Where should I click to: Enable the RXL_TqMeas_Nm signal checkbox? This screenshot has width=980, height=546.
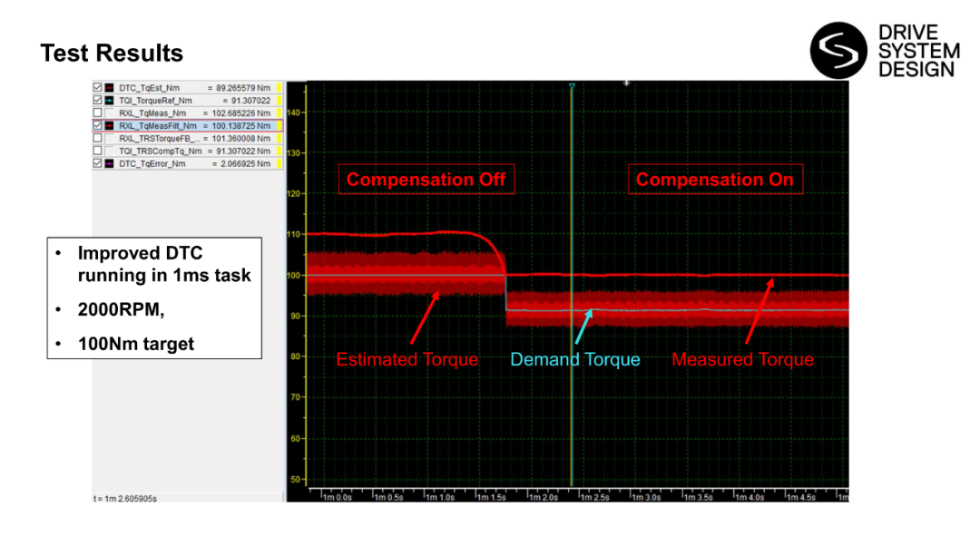(98, 113)
